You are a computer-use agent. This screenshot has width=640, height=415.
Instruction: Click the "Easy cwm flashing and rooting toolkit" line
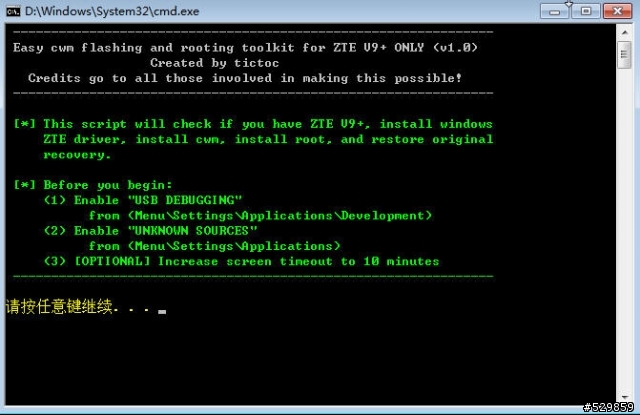click(x=245, y=47)
